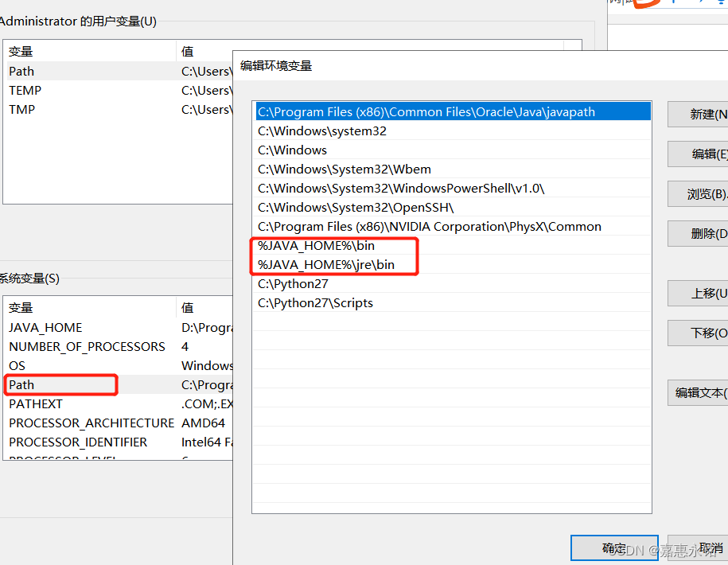
Task: Click first empty row below Python27\Scripts
Action: point(453,321)
